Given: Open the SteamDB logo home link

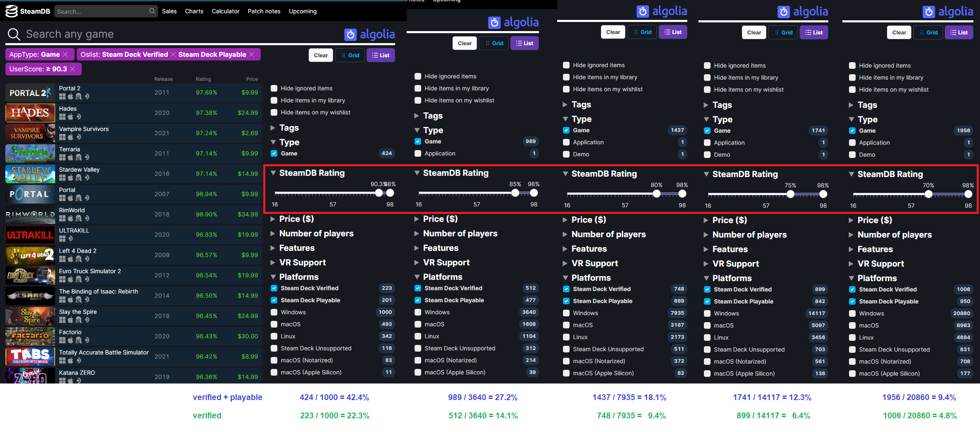Looking at the screenshot, I should click(27, 11).
